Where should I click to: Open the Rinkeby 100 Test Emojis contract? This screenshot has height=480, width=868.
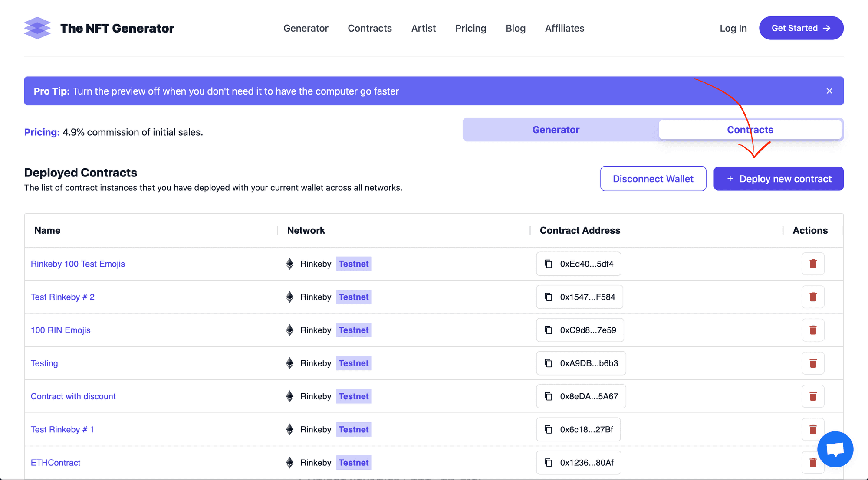78,264
